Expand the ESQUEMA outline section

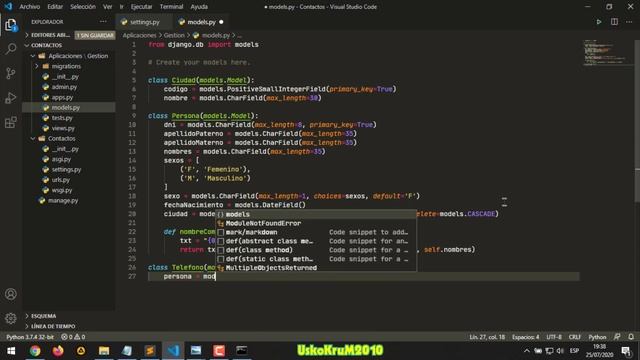pos(43,316)
